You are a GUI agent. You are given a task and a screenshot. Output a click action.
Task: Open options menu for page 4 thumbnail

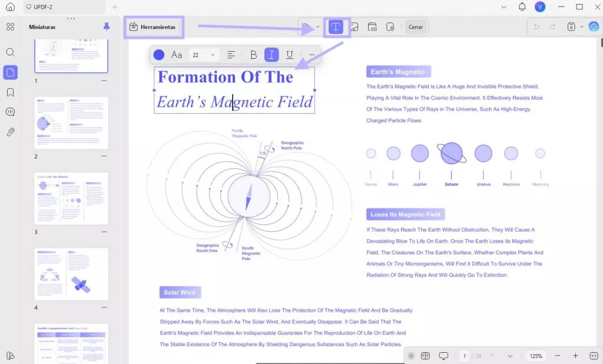pos(104,307)
